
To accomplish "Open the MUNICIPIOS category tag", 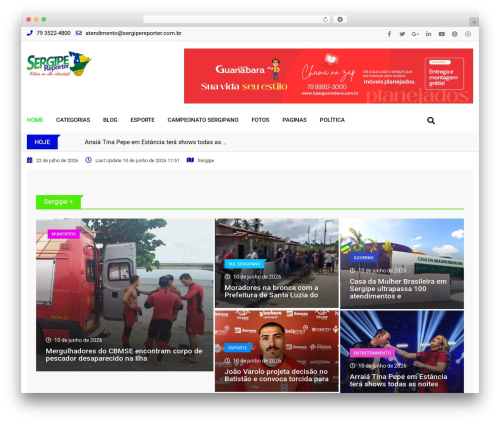I will [x=64, y=234].
